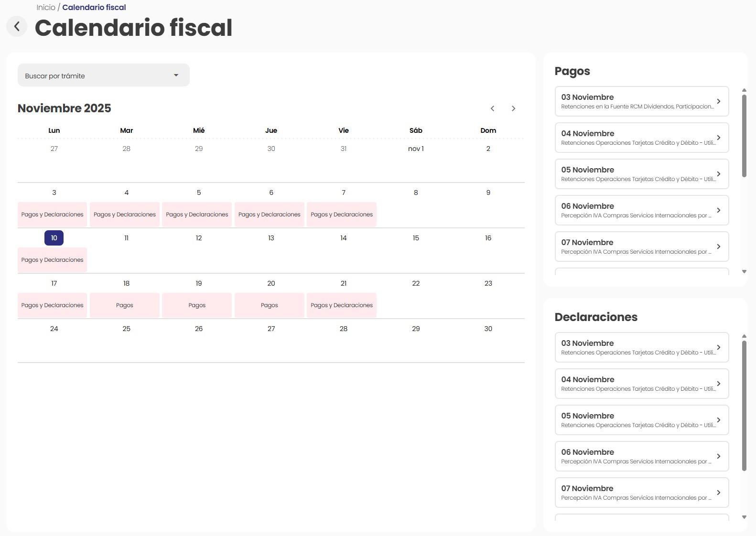Click the Pagos list scrollbar thumb
Image resolution: width=756 pixels, height=536 pixels.
point(744,136)
